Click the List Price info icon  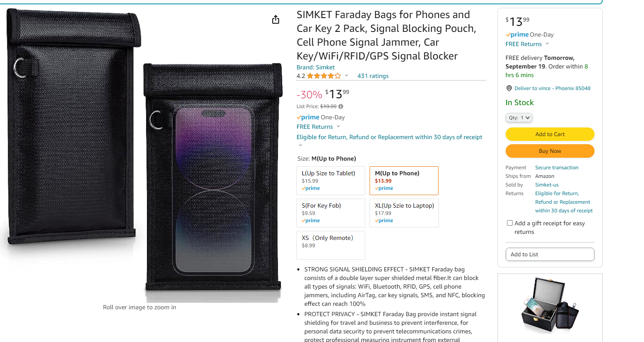341,106
